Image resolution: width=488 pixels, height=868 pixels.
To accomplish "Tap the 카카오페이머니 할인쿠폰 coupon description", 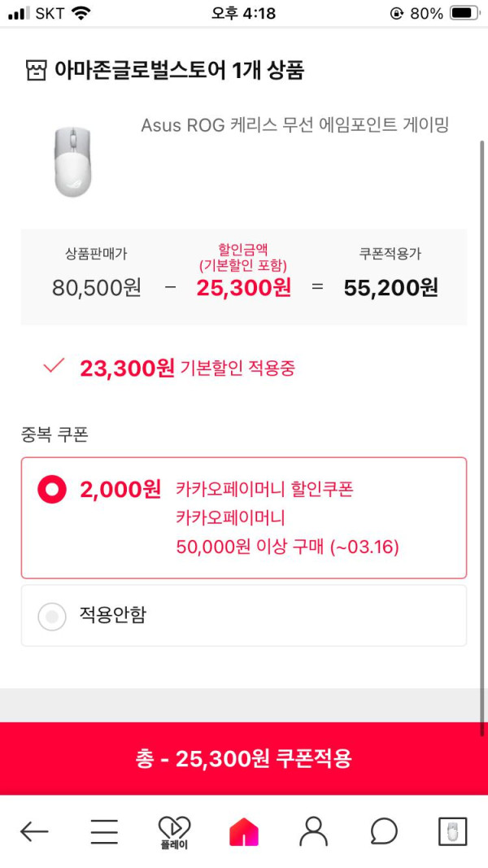I will tap(265, 490).
